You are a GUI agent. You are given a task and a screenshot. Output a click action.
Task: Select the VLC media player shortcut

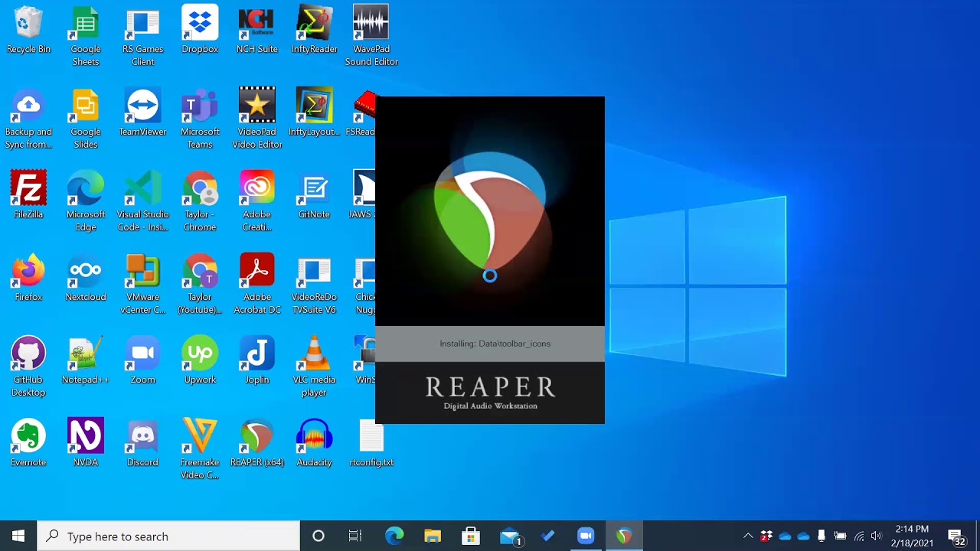314,367
